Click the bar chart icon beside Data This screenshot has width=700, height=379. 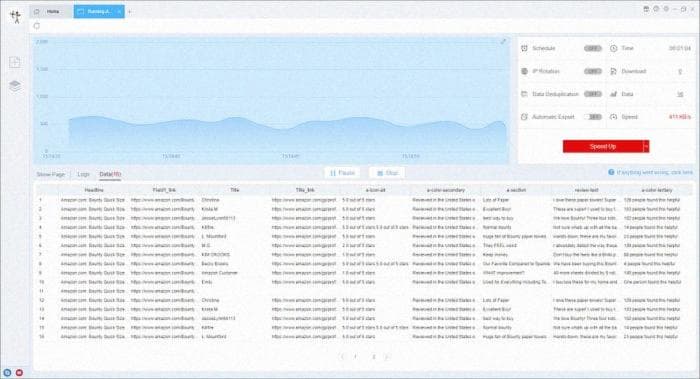point(613,94)
